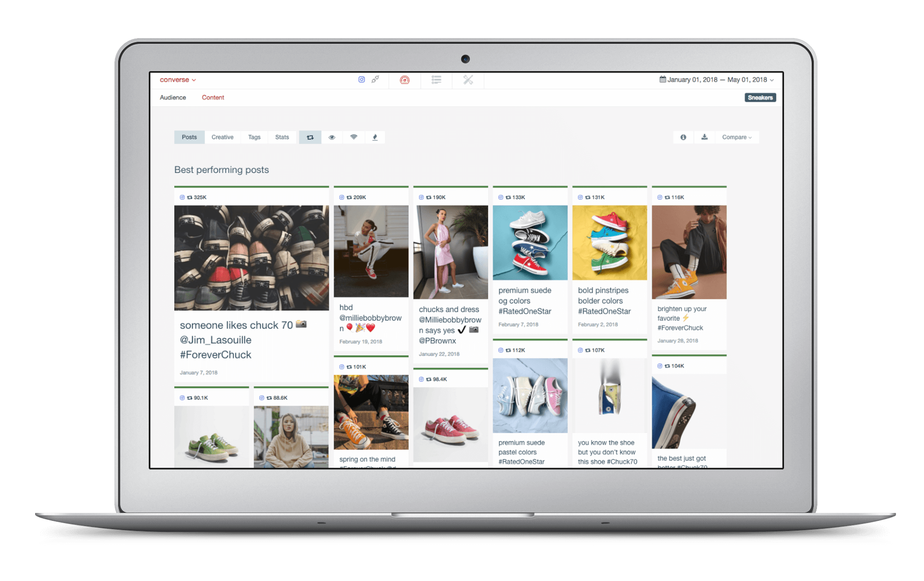Viewport: 924px width, 581px height.
Task: Click the download icon
Action: pyautogui.click(x=704, y=137)
